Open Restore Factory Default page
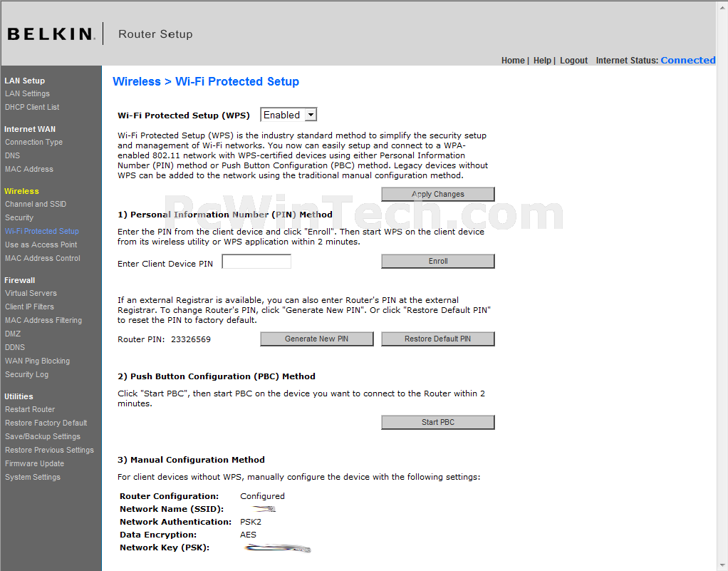The height and width of the screenshot is (571, 728). [46, 423]
